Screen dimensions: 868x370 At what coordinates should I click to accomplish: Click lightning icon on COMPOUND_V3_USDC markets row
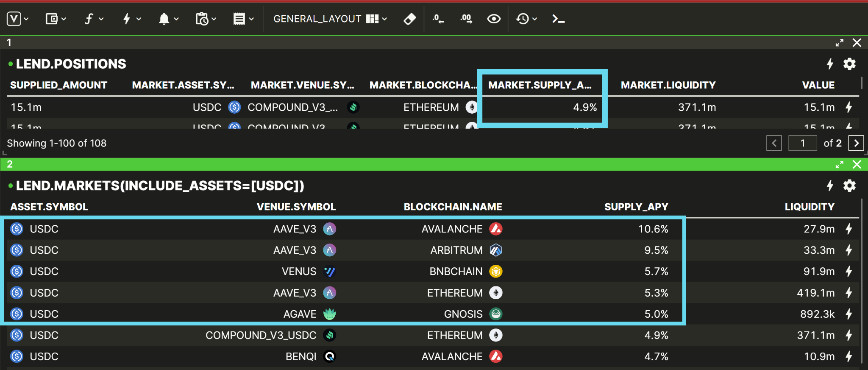click(x=849, y=335)
